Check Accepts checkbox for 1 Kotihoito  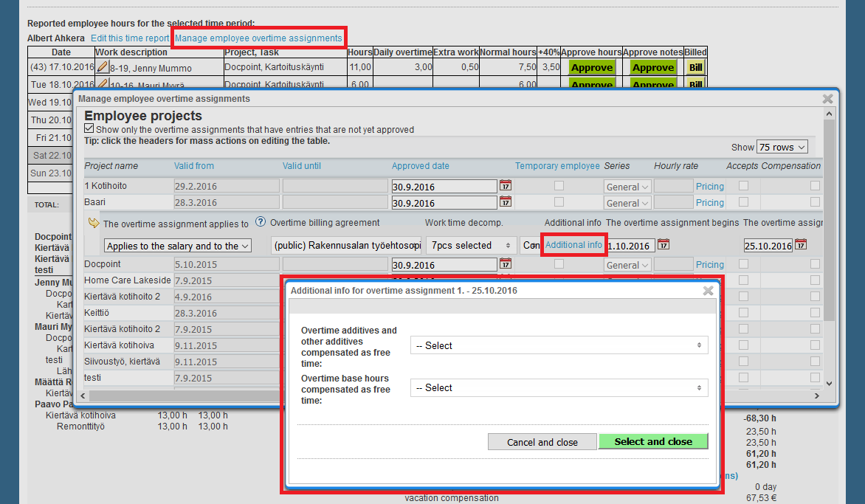(744, 186)
